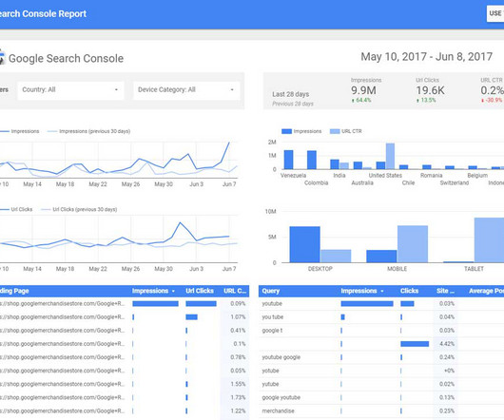Open the Country: All dropdown filter

70,90
